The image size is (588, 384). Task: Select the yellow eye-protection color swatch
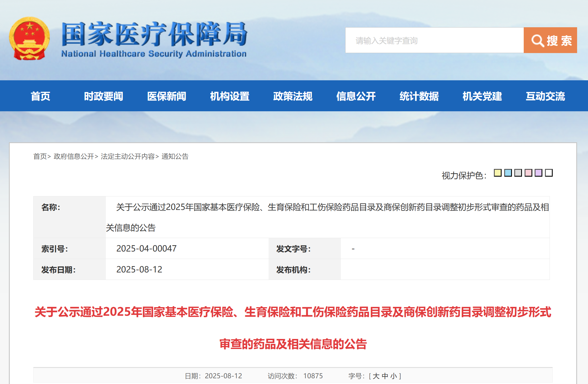click(x=498, y=173)
